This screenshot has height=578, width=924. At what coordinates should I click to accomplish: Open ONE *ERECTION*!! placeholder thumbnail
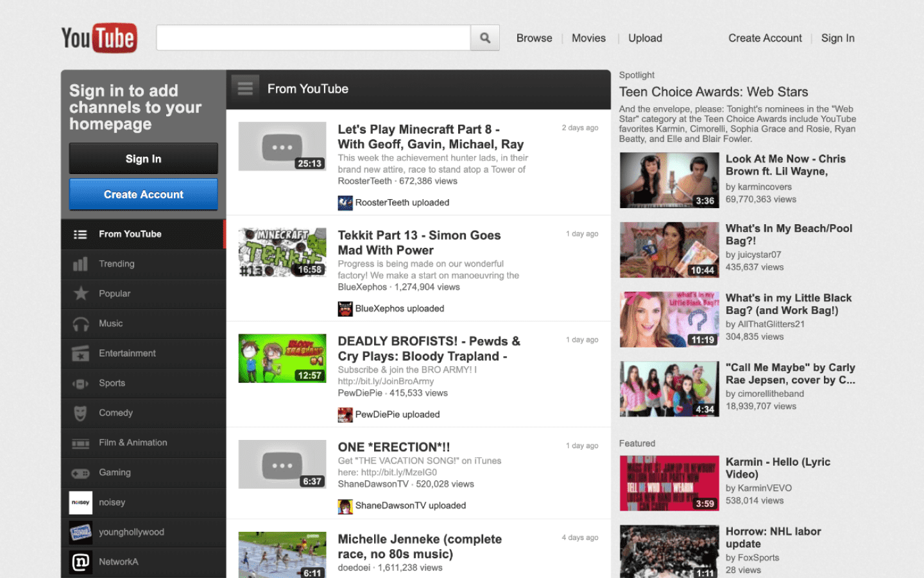coord(282,464)
